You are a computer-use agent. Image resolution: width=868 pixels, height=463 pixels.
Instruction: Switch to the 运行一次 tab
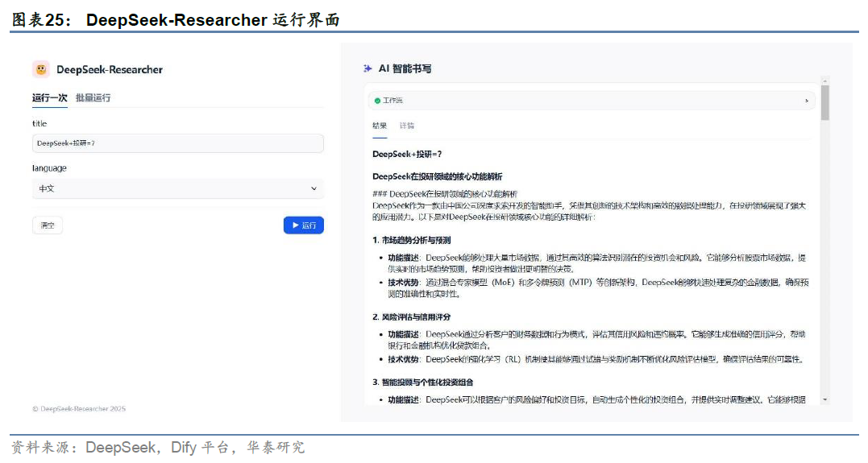point(50,98)
